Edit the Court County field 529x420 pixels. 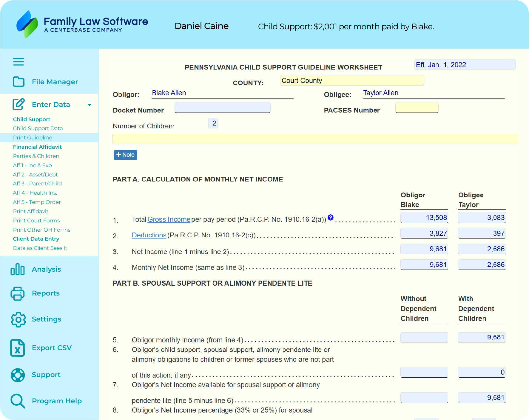pyautogui.click(x=352, y=81)
